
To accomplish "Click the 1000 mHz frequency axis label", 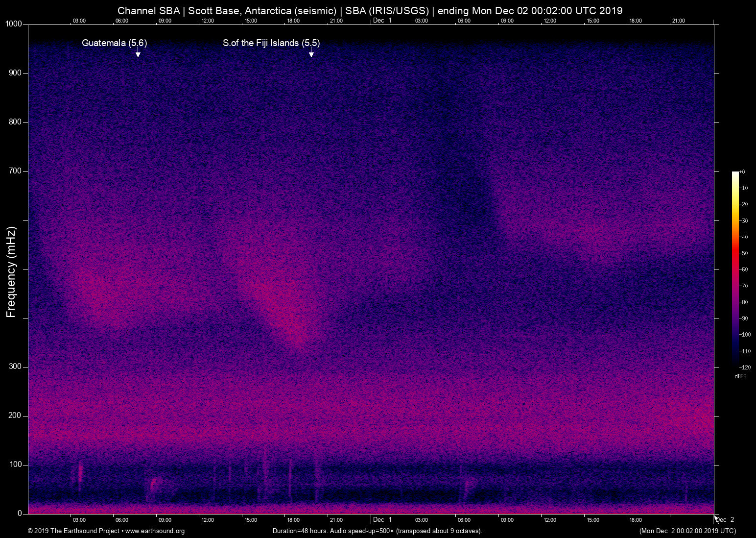I will coord(14,24).
